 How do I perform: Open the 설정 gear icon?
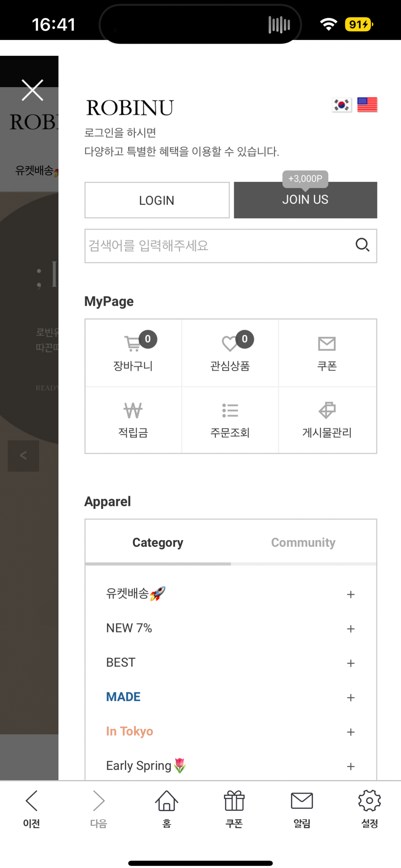pyautogui.click(x=369, y=801)
